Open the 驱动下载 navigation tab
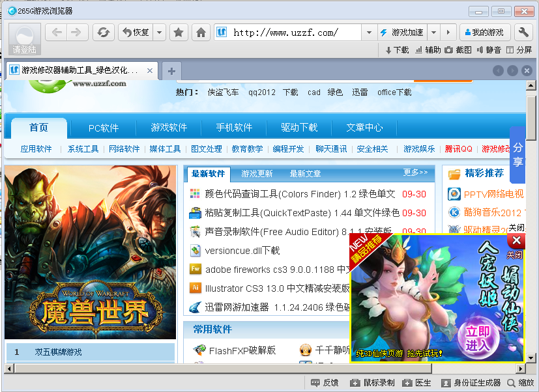Image resolution: width=539 pixels, height=392 pixels. (x=299, y=128)
